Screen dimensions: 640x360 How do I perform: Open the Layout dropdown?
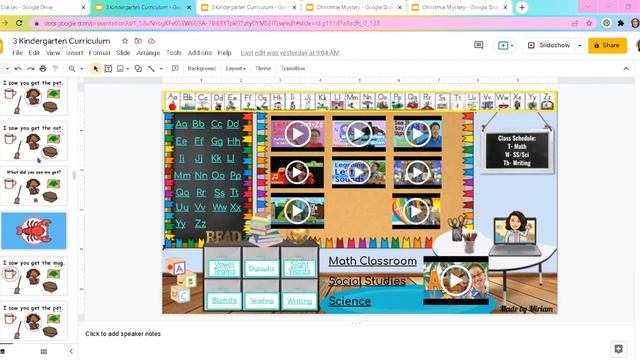point(236,69)
